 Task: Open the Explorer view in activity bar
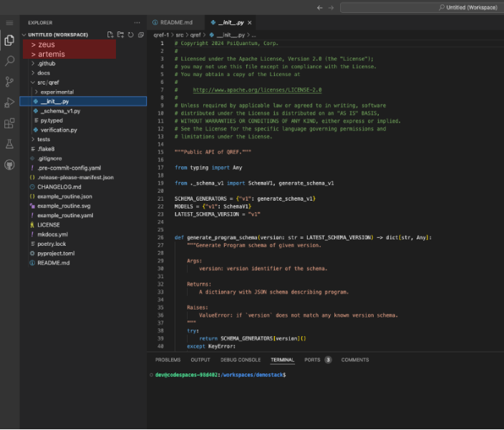pyautogui.click(x=9, y=41)
